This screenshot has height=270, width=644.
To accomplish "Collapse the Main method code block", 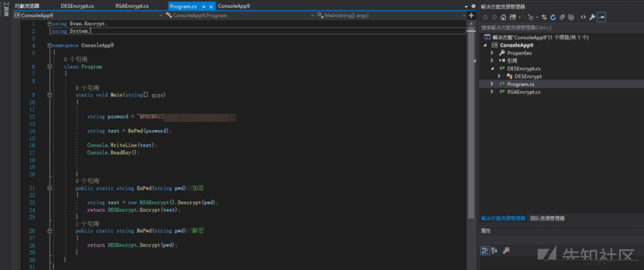I will coord(50,95).
